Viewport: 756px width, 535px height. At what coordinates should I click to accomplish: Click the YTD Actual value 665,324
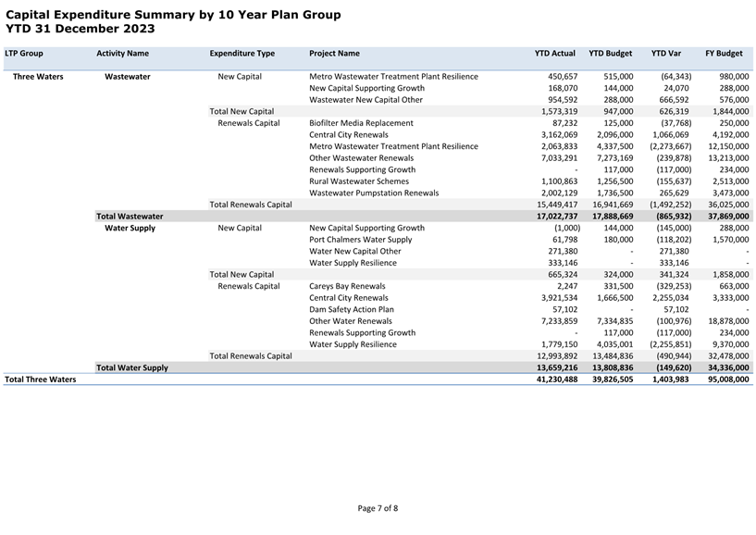pos(563,275)
